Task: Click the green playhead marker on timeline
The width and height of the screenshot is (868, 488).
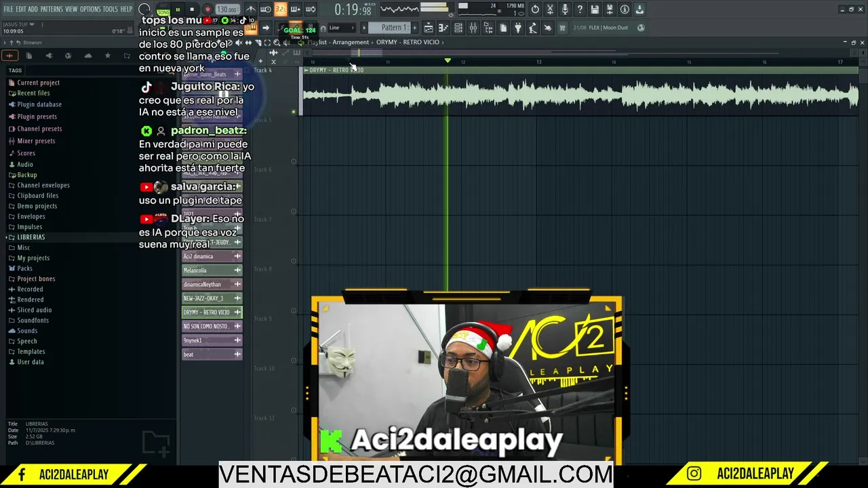Action: [448, 61]
